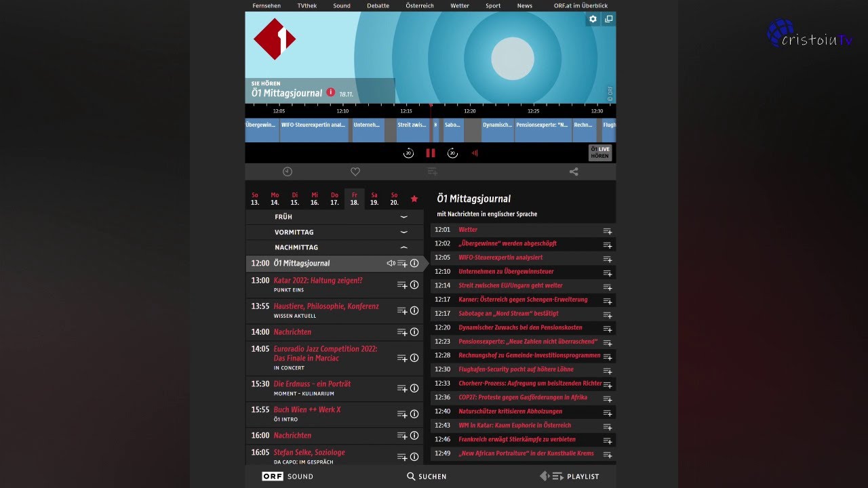Open Sound in top navigation
The height and width of the screenshot is (488, 868).
342,5
